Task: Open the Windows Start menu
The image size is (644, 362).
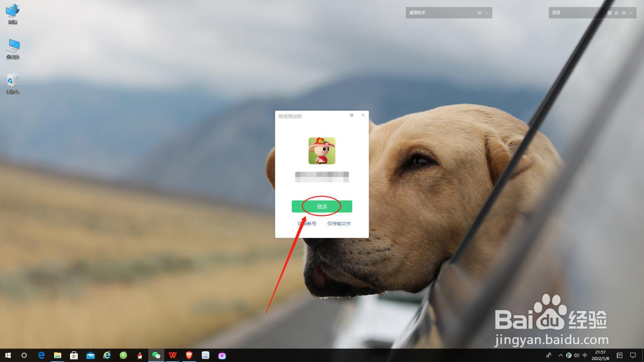Action: [8, 355]
